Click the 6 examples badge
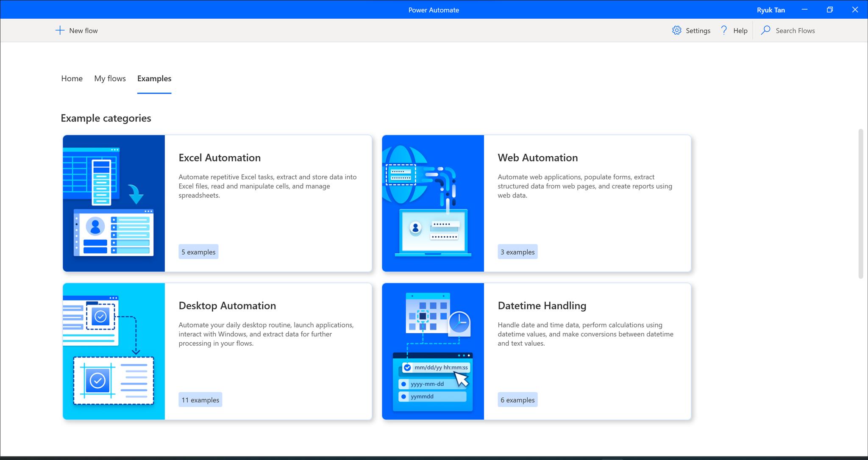Viewport: 868px width, 460px height. click(517, 399)
